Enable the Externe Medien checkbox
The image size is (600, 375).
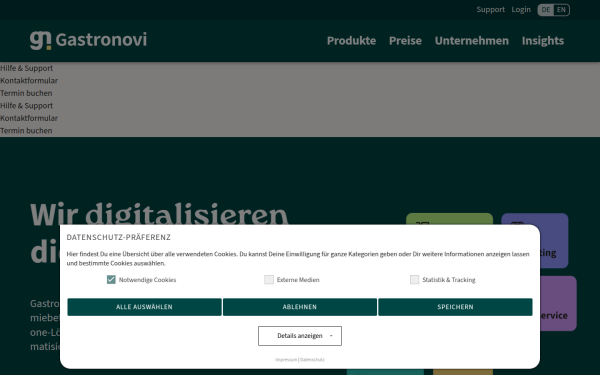[x=269, y=280]
